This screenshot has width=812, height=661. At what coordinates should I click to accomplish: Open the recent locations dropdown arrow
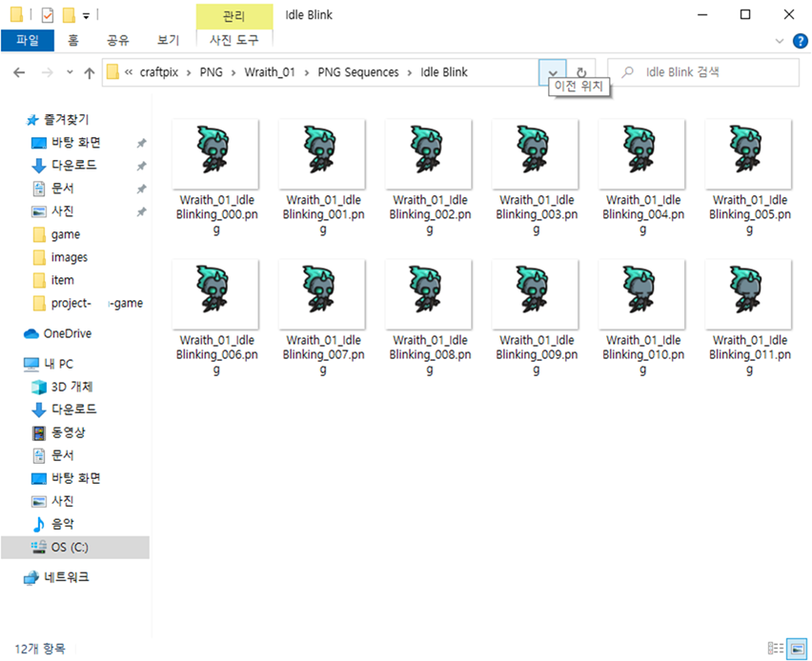70,72
